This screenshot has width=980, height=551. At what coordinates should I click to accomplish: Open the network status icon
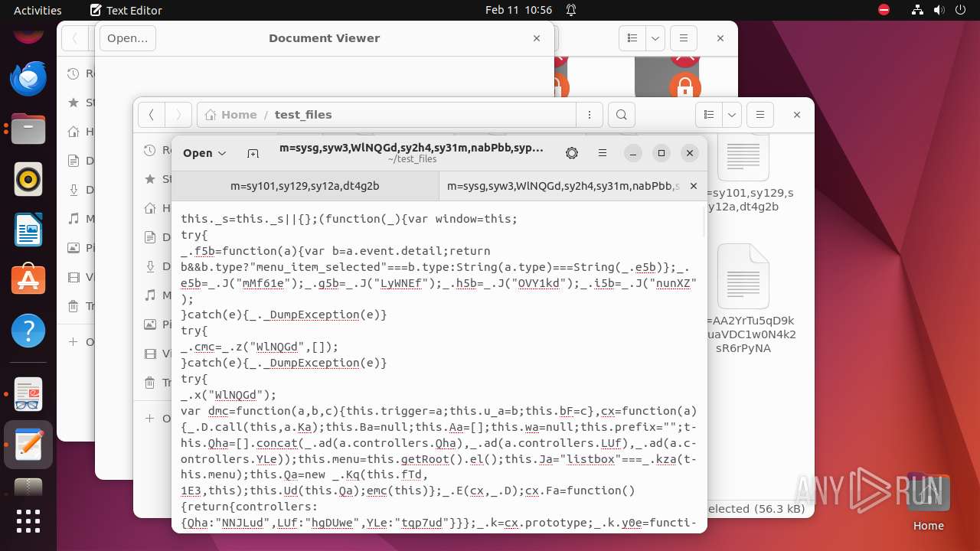917,10
